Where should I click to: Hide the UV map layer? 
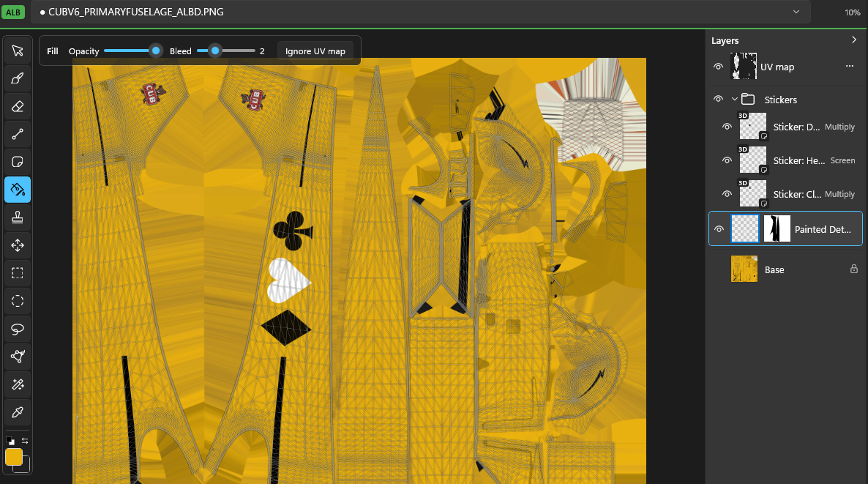718,67
